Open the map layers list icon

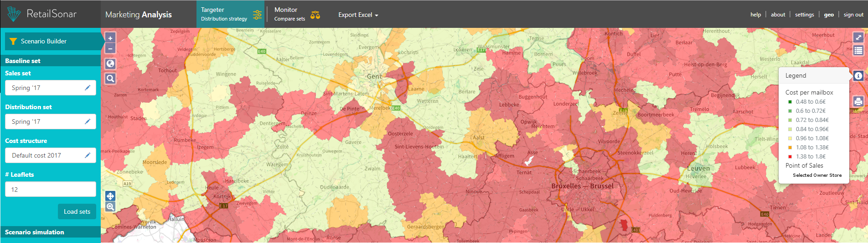(x=858, y=50)
